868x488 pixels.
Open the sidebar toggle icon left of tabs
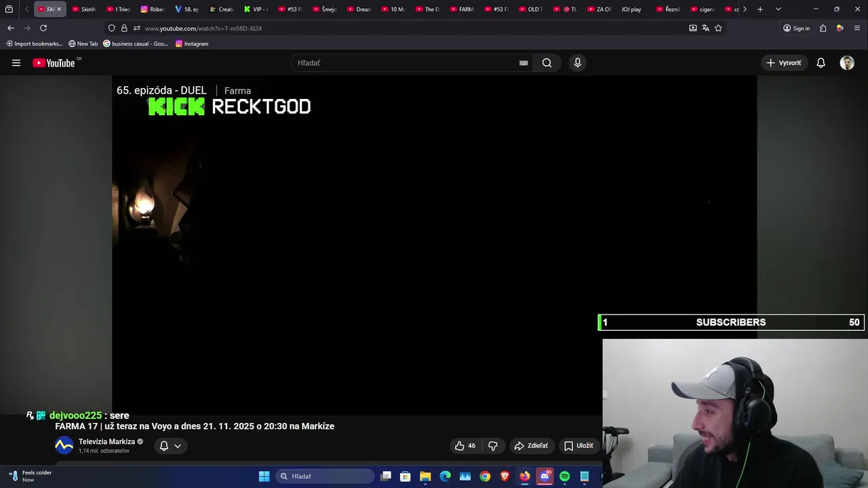[9, 9]
